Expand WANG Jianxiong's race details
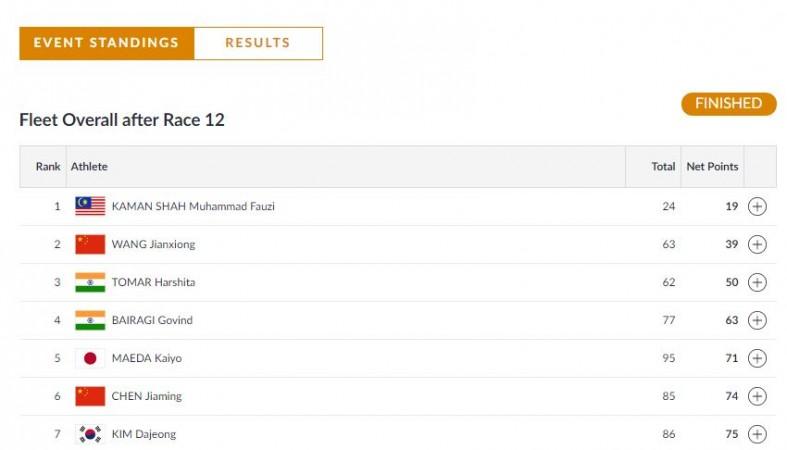 [757, 245]
